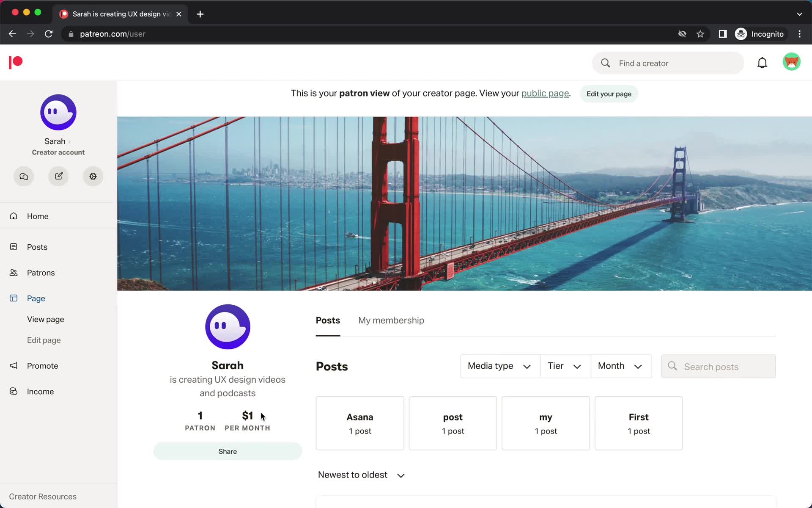Expand Newest to oldest sort dropdown
Screen dimensions: 812x508
pos(362,475)
